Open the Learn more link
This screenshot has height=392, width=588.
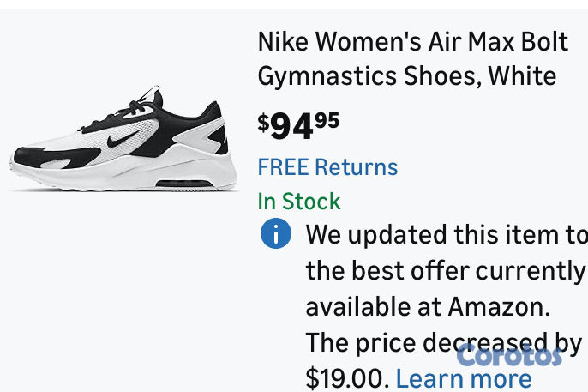click(x=464, y=378)
